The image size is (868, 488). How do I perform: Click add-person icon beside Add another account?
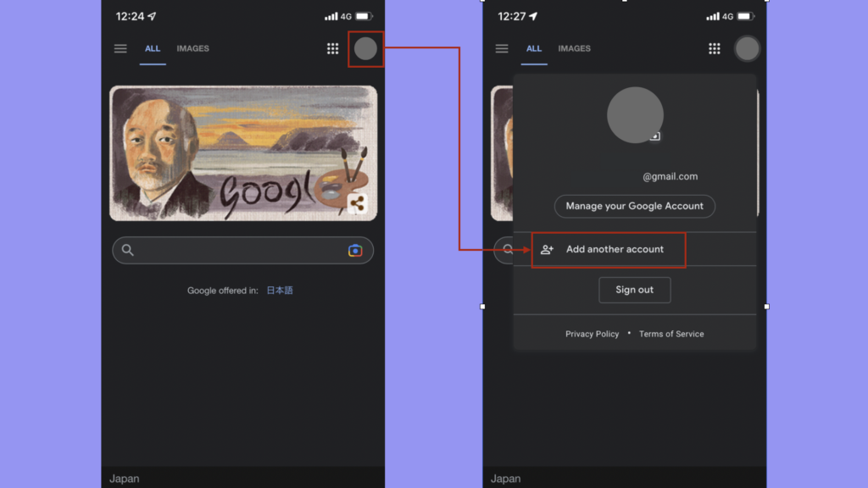pos(547,250)
